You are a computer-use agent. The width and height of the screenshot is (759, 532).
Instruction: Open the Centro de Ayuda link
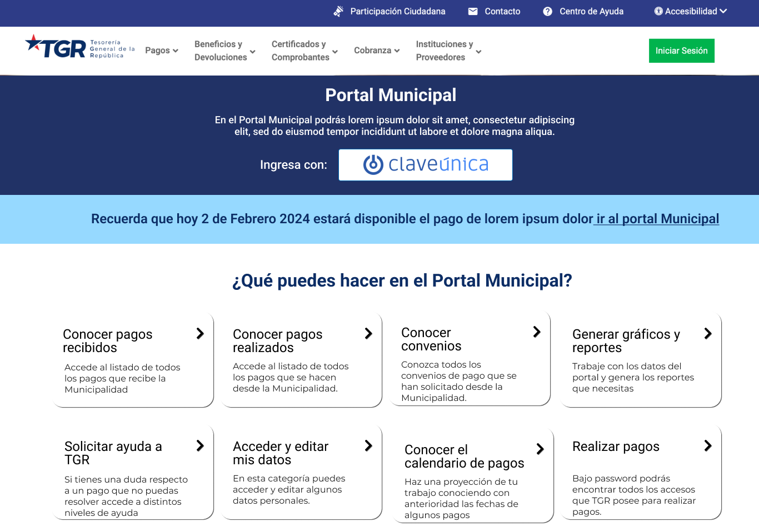pos(591,11)
